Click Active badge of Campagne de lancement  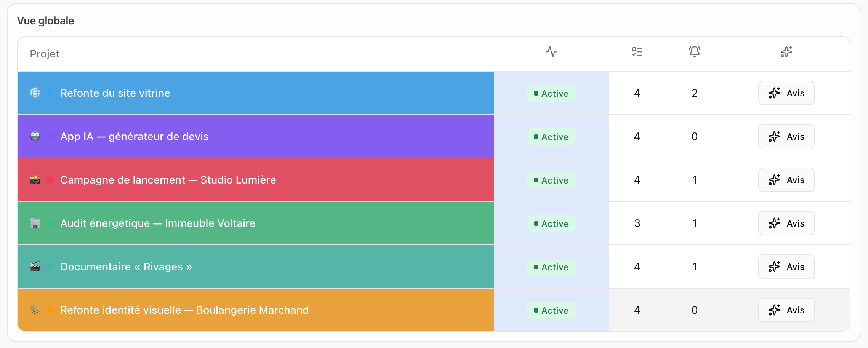click(x=551, y=180)
